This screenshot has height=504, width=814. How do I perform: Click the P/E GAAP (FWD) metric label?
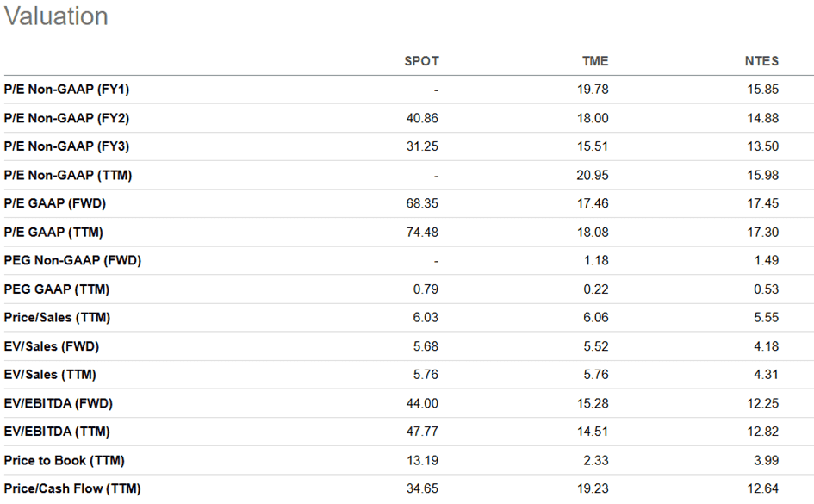(55, 203)
